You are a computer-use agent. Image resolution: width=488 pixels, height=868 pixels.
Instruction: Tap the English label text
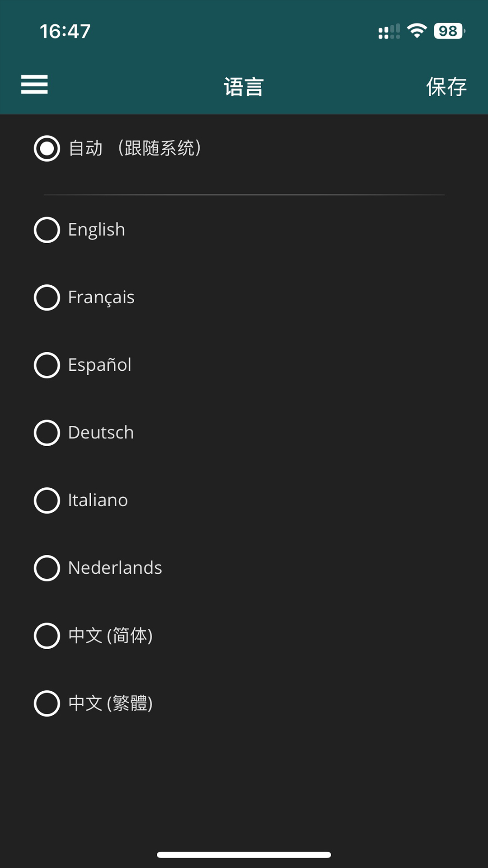(96, 230)
